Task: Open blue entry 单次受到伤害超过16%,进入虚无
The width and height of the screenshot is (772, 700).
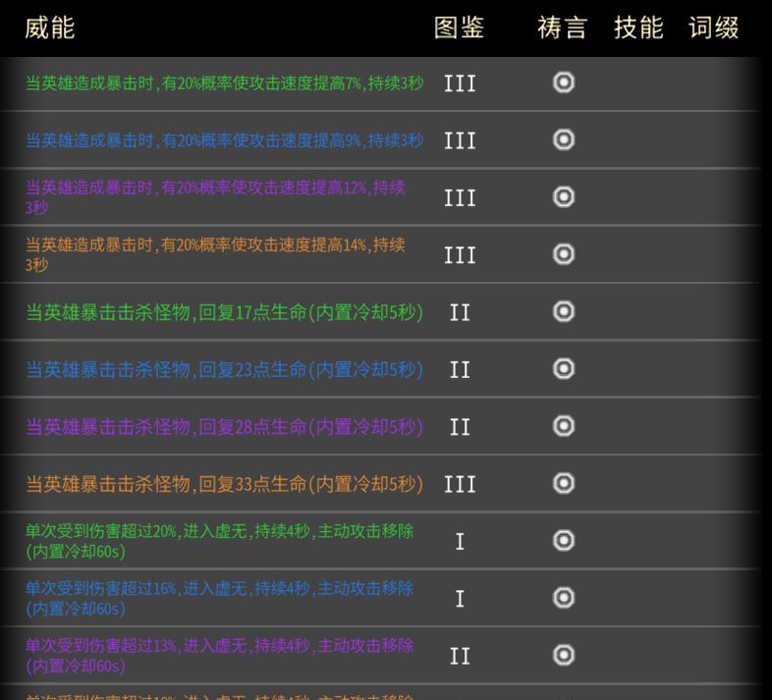Action: click(x=220, y=598)
